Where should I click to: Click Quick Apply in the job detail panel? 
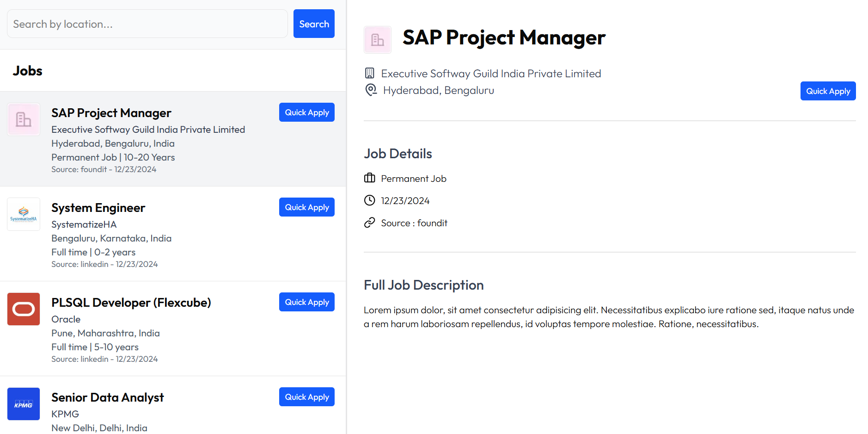[x=828, y=91]
